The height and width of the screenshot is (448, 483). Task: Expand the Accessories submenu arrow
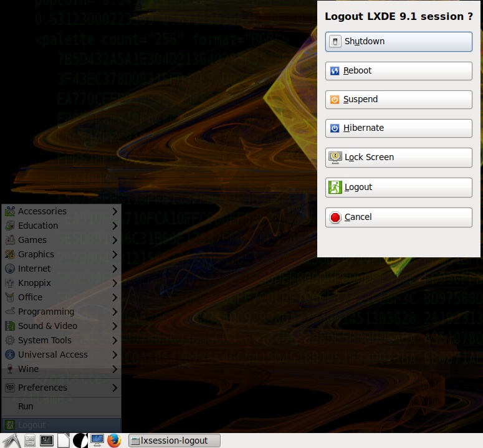click(115, 211)
